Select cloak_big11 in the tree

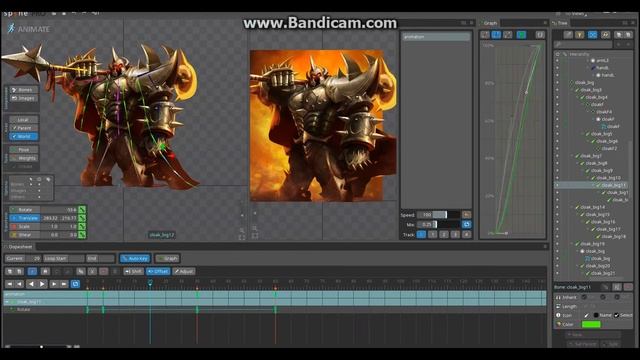point(613,185)
